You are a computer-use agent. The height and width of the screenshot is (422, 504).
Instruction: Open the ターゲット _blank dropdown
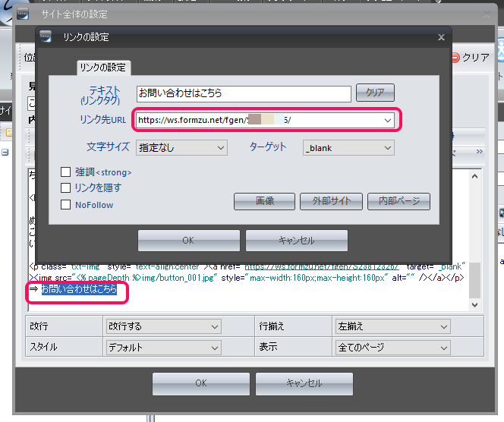click(348, 148)
